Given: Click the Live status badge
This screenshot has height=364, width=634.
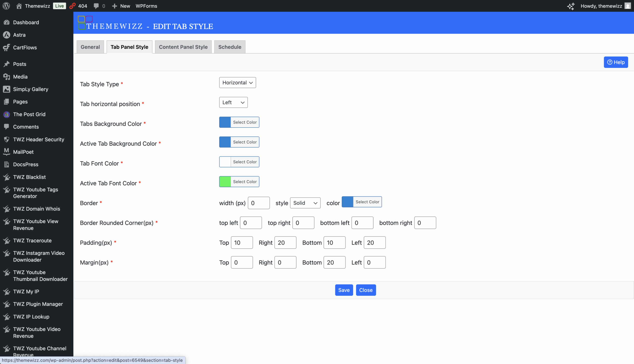Looking at the screenshot, I should click(x=59, y=6).
